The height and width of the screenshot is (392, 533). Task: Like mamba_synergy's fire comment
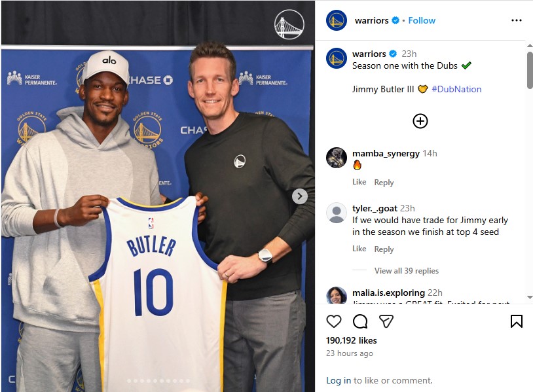coord(359,182)
